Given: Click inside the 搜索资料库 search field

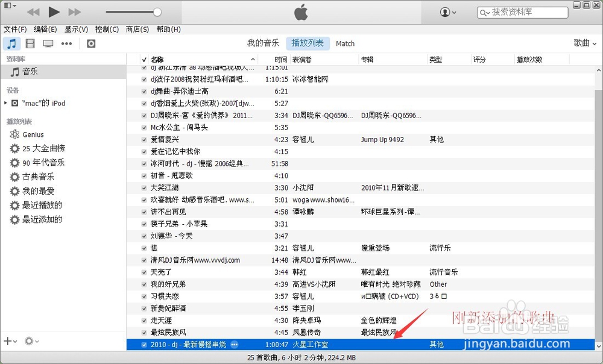Looking at the screenshot, I should [522, 11].
